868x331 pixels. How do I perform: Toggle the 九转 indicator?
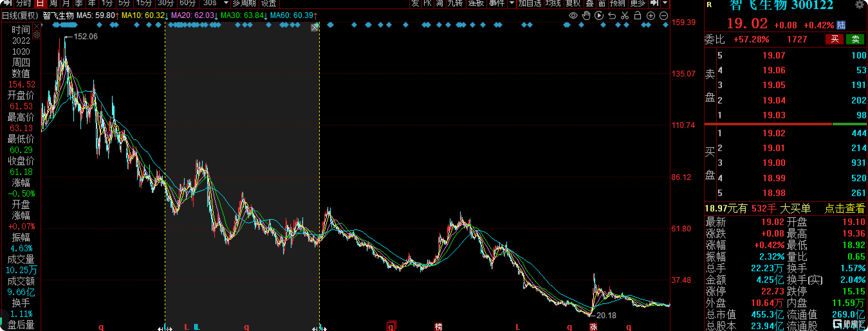(455, 3)
